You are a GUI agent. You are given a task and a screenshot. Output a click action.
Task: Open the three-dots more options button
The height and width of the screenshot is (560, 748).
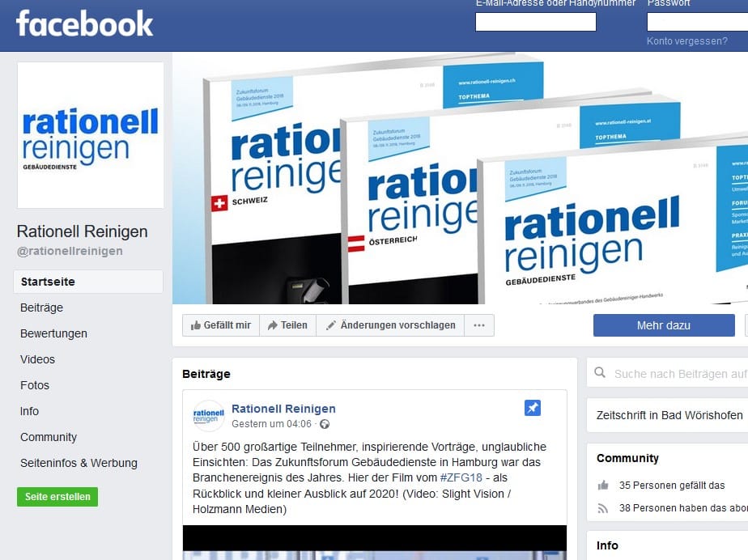pyautogui.click(x=478, y=325)
